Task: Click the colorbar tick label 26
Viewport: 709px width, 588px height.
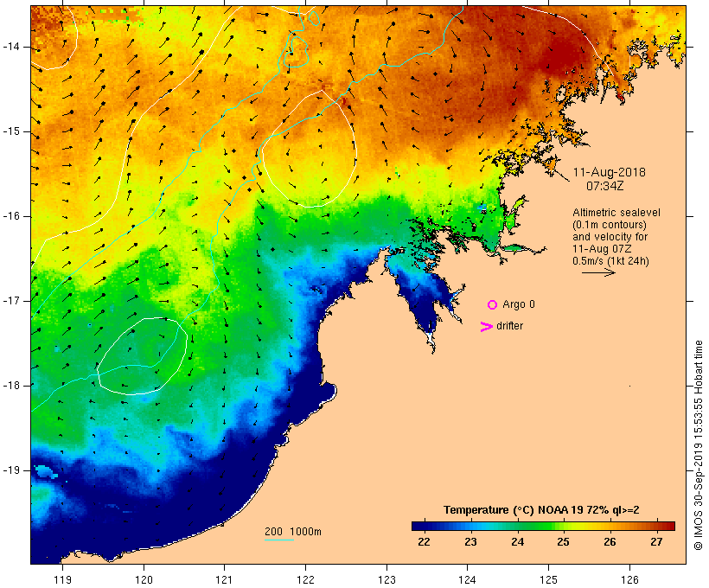Action: [610, 542]
